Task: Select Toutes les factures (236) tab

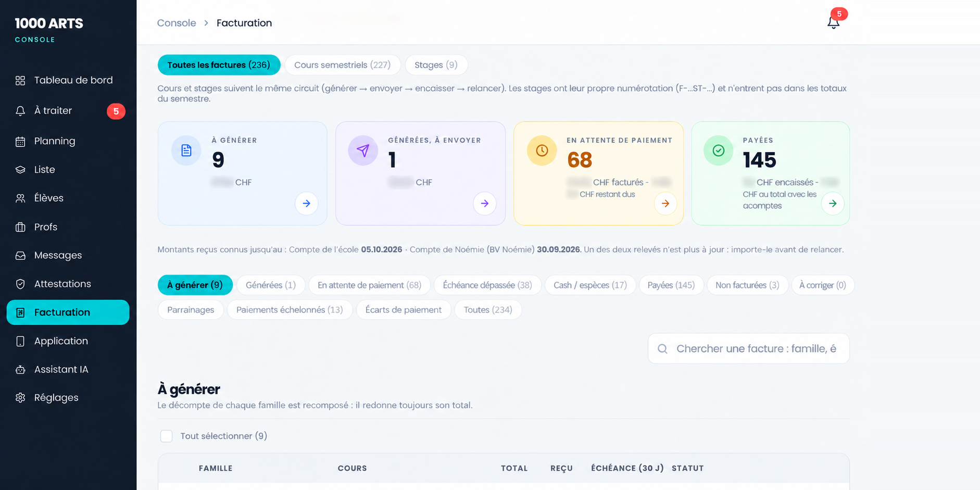Action: pos(219,65)
